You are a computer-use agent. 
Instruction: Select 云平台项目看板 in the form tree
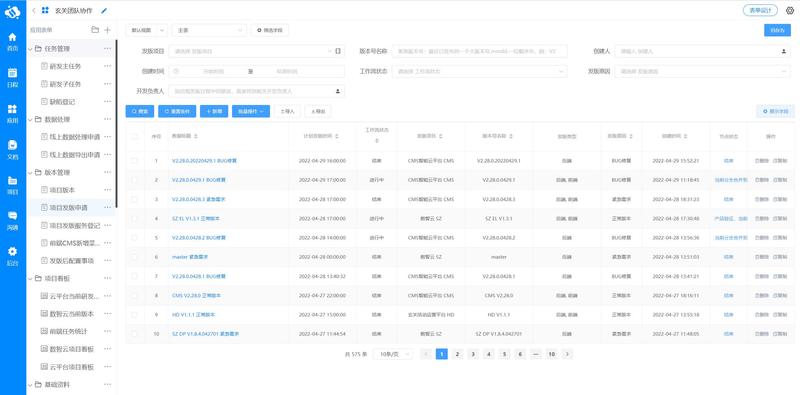(71, 366)
